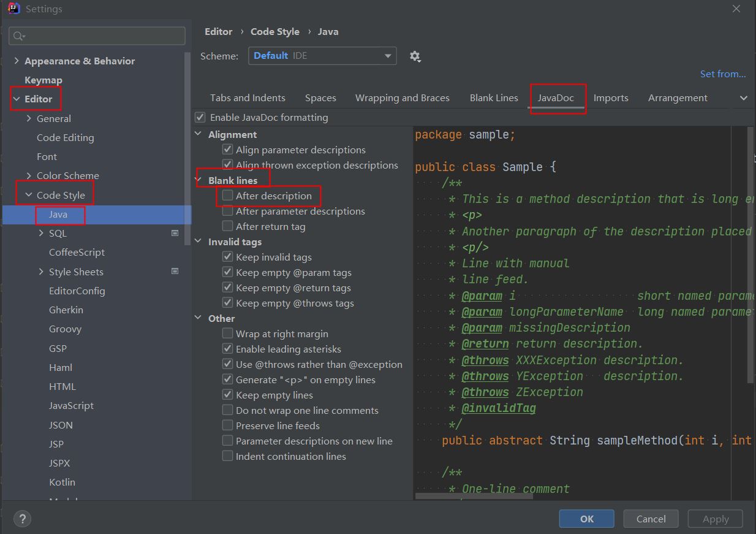Enable blank line After description
The height and width of the screenshot is (534, 756).
228,196
